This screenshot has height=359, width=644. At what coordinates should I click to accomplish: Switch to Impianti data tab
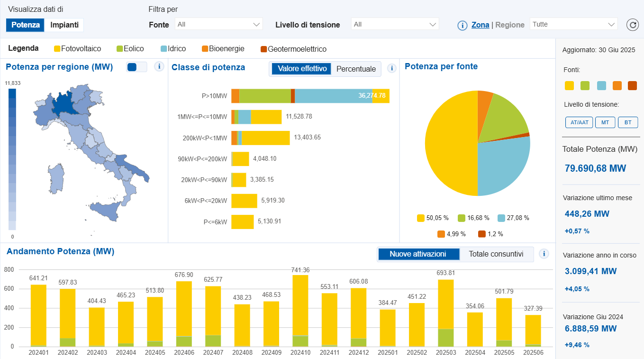point(64,25)
